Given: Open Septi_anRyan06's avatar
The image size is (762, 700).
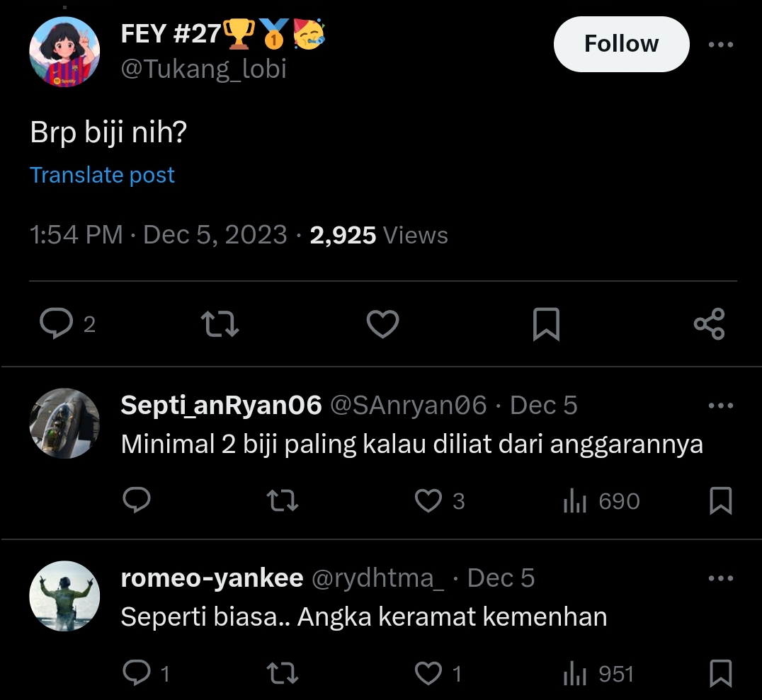Looking at the screenshot, I should coord(64,423).
